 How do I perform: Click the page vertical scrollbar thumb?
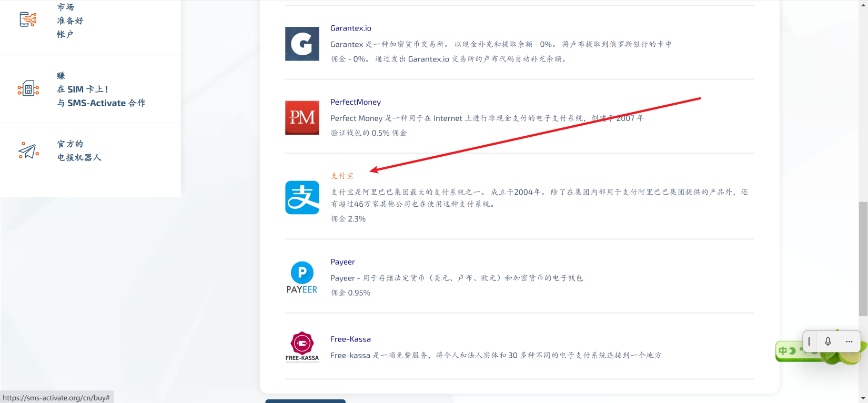(x=863, y=259)
